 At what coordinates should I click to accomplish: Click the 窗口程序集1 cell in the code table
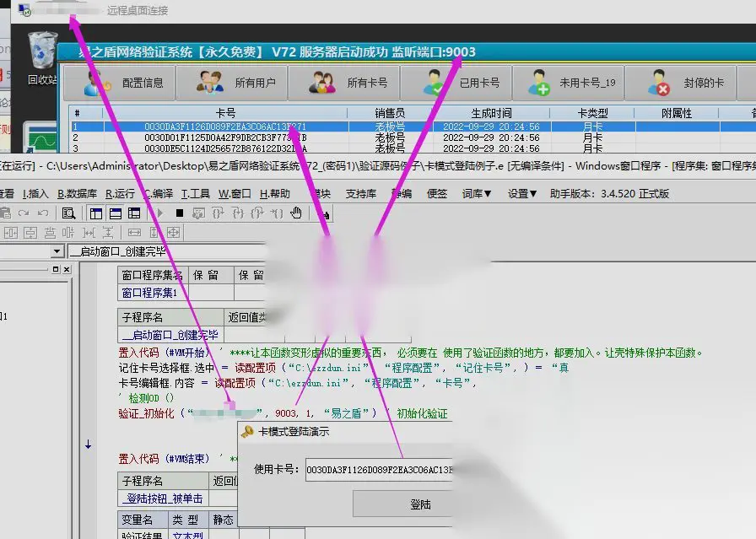point(153,293)
